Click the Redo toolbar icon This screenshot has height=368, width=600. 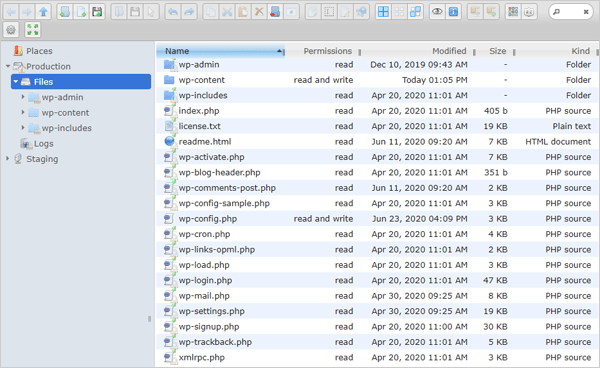click(x=189, y=12)
